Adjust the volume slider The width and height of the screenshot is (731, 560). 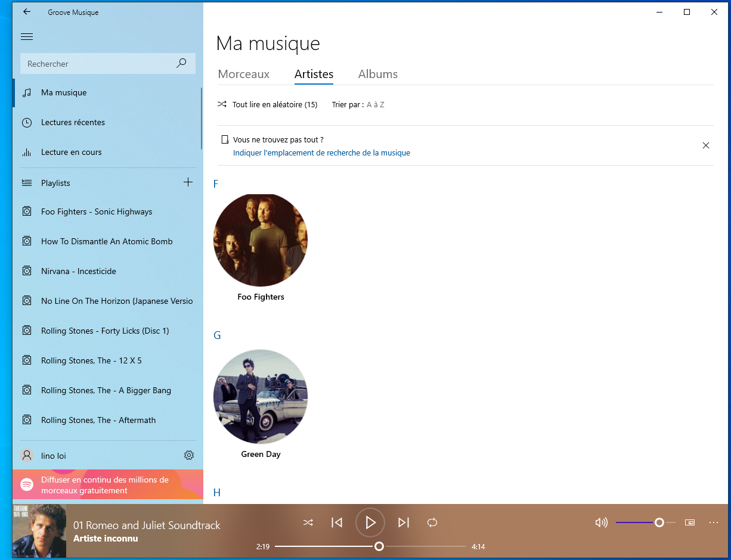click(x=646, y=522)
